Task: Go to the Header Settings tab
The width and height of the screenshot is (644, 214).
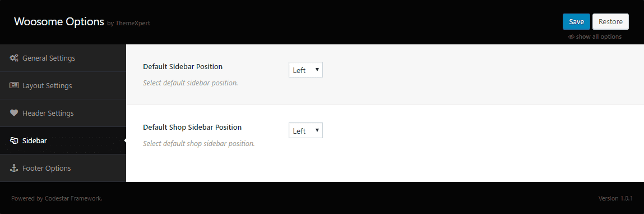Action: click(63, 113)
